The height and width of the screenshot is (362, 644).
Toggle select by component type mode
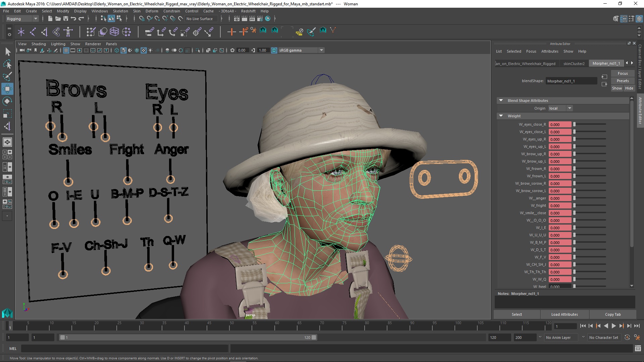click(x=119, y=19)
